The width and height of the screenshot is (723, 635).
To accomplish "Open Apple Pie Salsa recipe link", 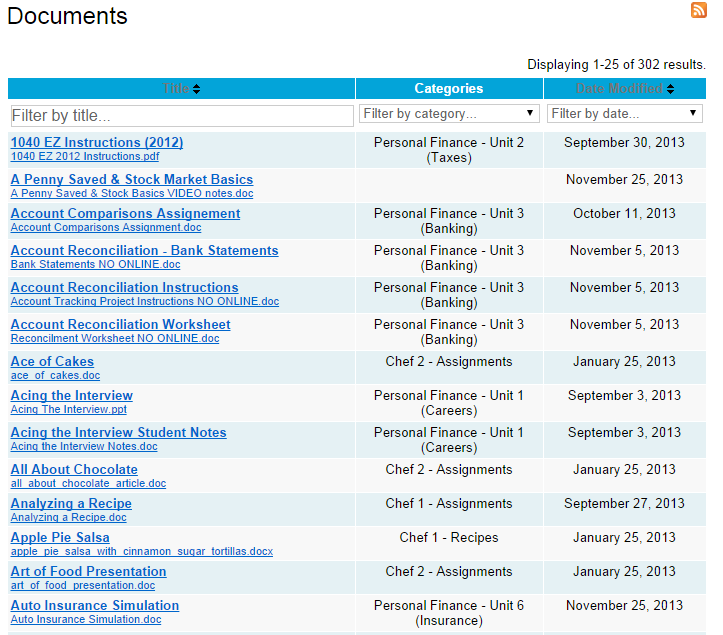I will pos(60,537).
